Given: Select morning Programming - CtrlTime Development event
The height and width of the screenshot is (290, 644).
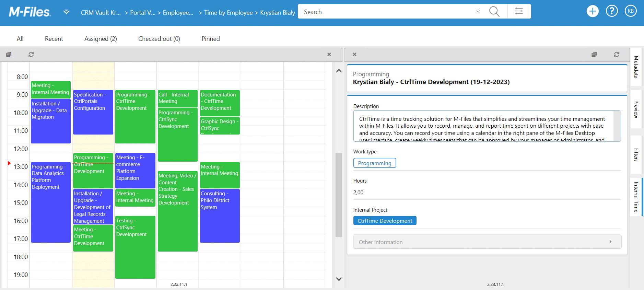Looking at the screenshot, I should pos(135,117).
